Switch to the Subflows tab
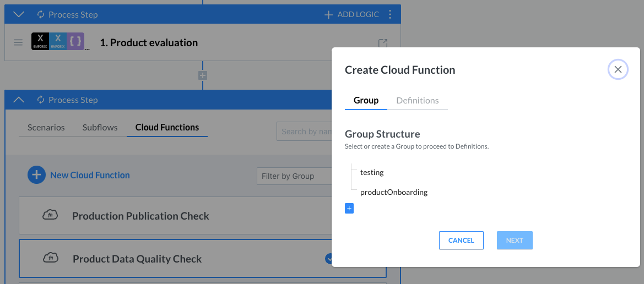Image resolution: width=644 pixels, height=284 pixels. (x=100, y=127)
